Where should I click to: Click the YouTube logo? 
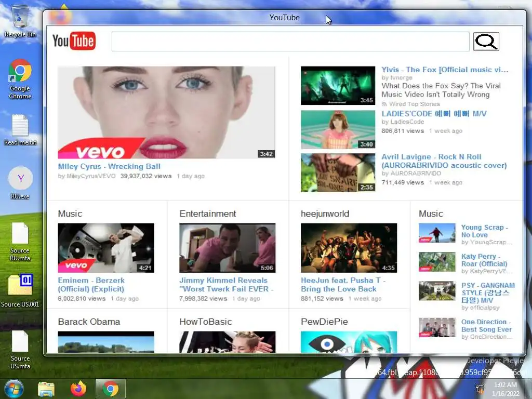(x=74, y=41)
